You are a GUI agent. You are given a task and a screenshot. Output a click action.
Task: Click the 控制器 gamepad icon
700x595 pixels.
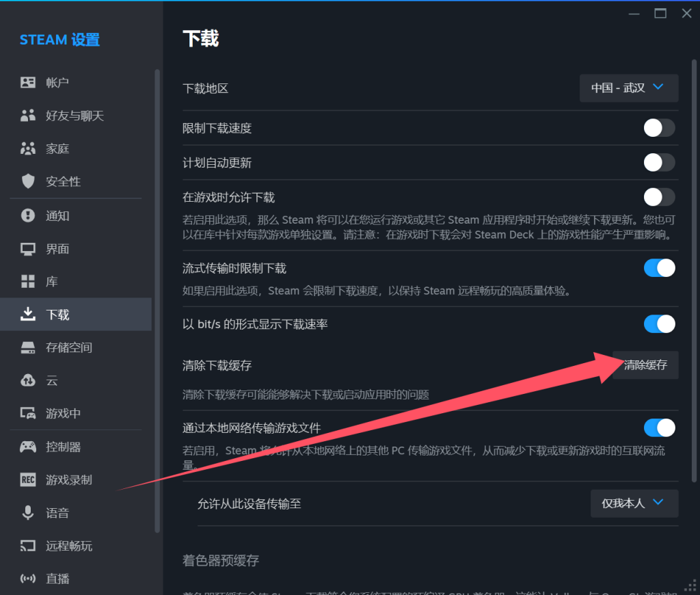point(27,446)
